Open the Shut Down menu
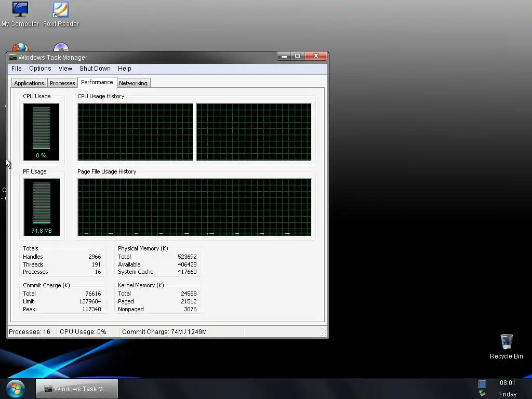Image resolution: width=532 pixels, height=399 pixels. tap(95, 69)
